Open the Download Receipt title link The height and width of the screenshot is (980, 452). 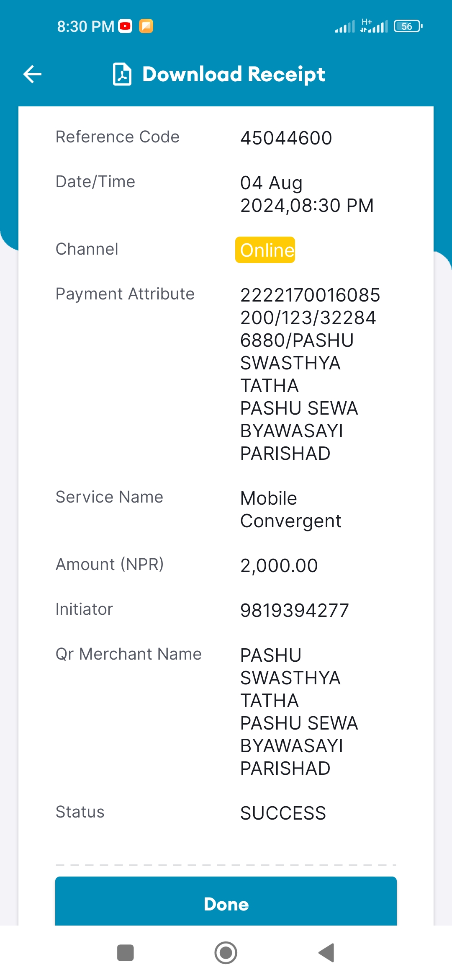[234, 75]
